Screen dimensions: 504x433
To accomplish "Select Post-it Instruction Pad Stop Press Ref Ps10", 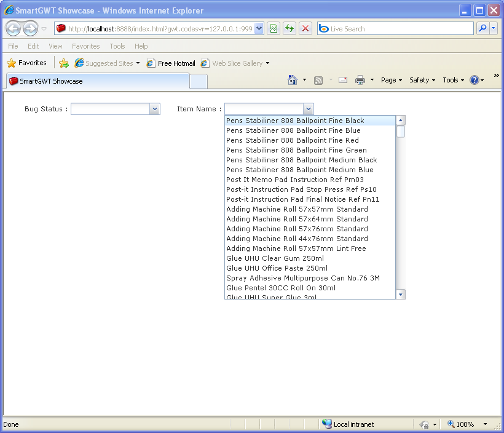I will coord(310,189).
